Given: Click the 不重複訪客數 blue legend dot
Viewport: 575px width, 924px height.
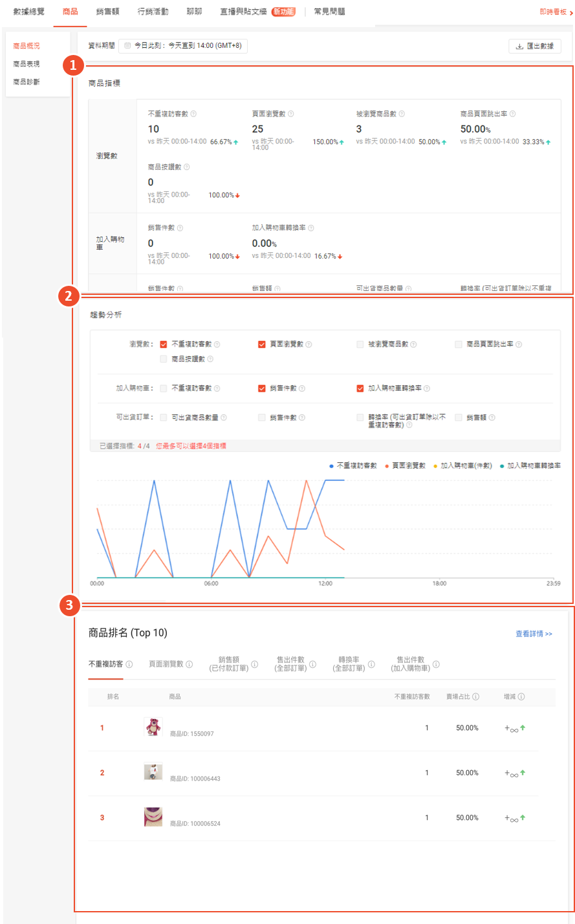Looking at the screenshot, I should 331,466.
